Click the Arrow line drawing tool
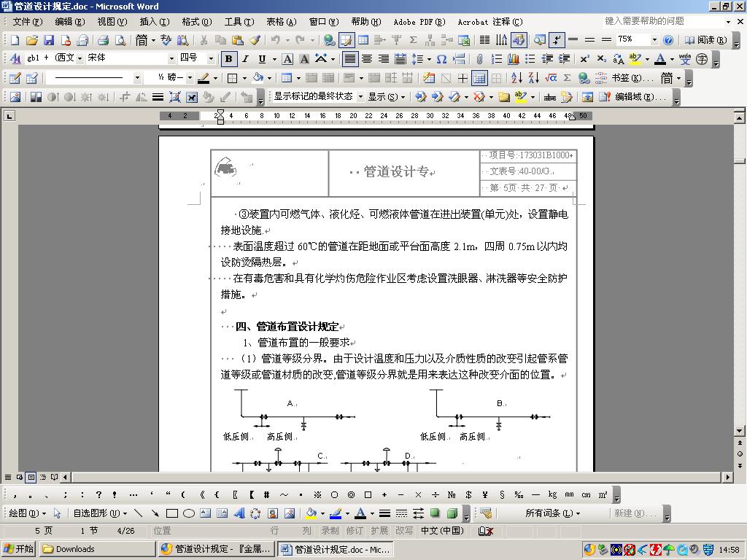This screenshot has height=560, width=747. click(x=155, y=513)
